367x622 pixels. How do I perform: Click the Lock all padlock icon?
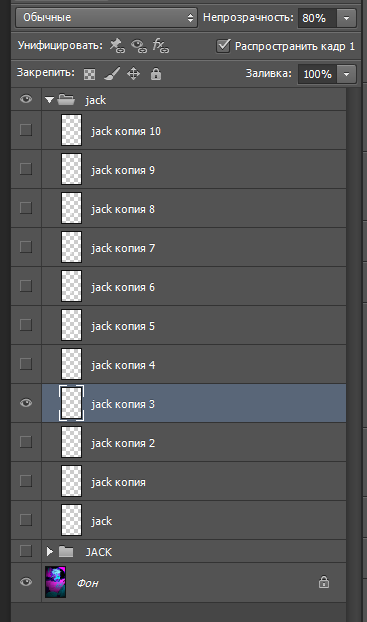pos(156,74)
